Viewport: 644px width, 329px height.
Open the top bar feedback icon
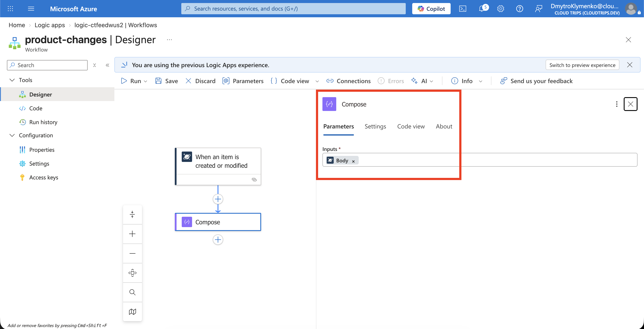[538, 9]
